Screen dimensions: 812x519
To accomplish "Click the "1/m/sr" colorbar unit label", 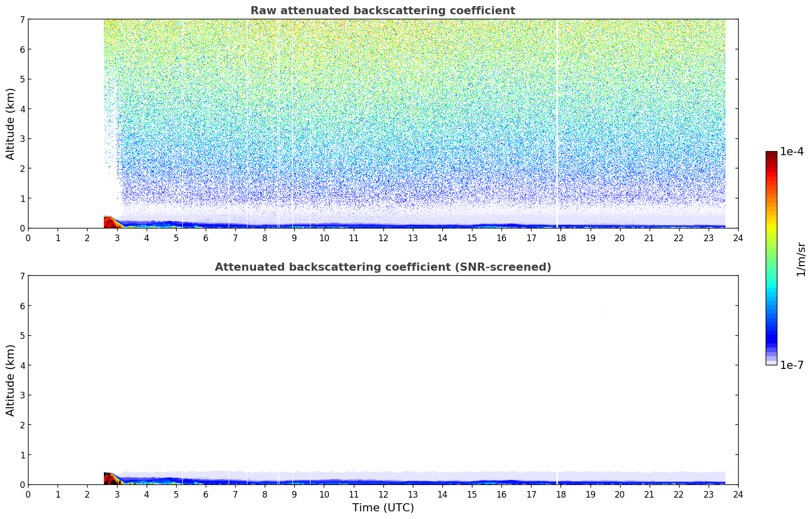I will [x=801, y=258].
